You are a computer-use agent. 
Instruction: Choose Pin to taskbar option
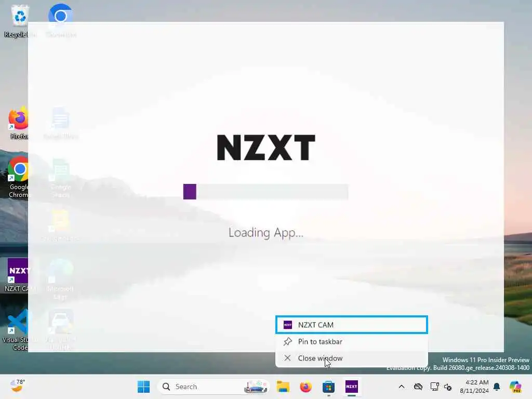coord(352,342)
